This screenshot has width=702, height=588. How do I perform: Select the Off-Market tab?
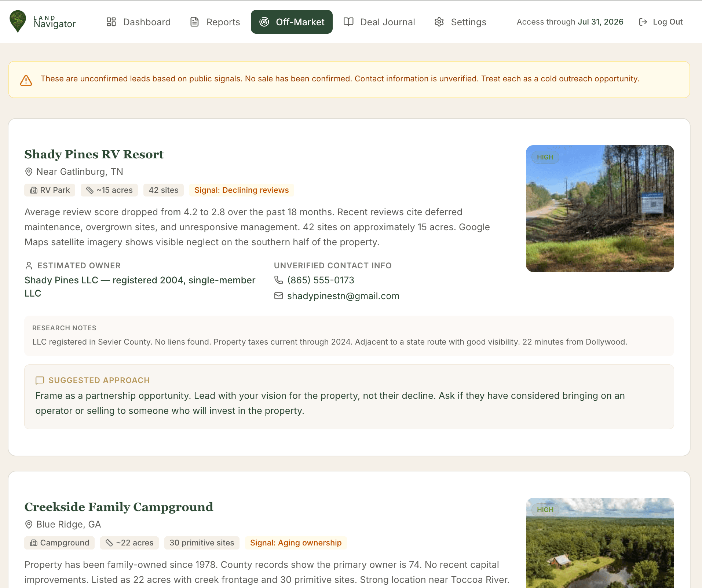pos(292,22)
